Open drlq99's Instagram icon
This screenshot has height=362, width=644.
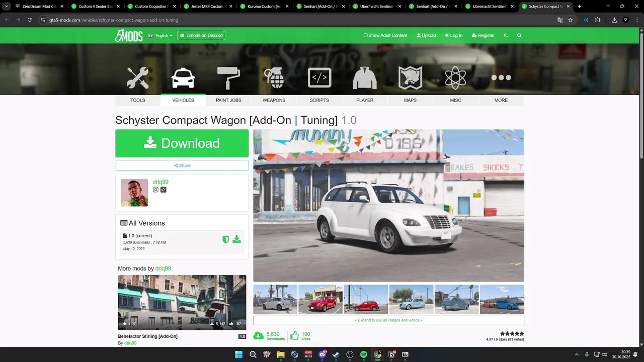(155, 190)
